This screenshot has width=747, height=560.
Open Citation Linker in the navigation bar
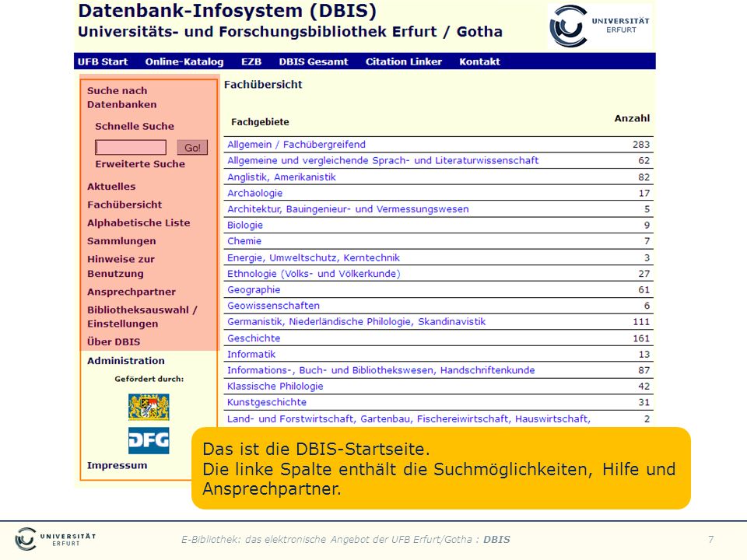[x=404, y=61]
